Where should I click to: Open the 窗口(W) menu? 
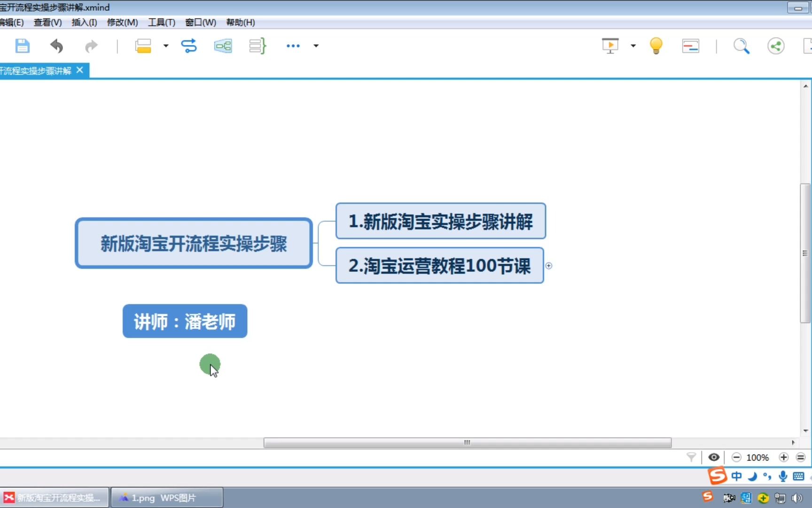(201, 22)
